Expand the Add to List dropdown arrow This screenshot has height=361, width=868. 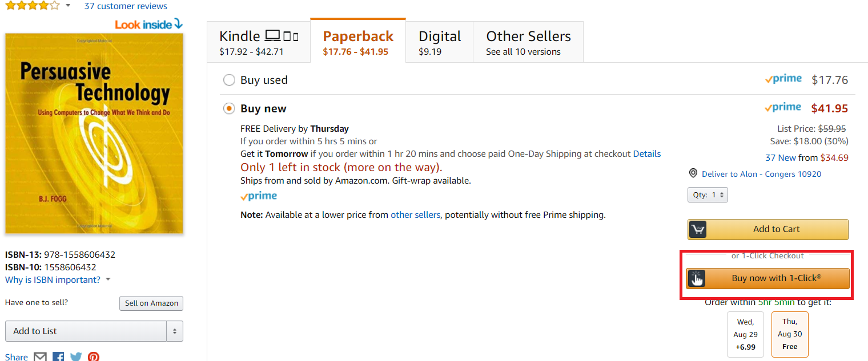[x=175, y=331]
